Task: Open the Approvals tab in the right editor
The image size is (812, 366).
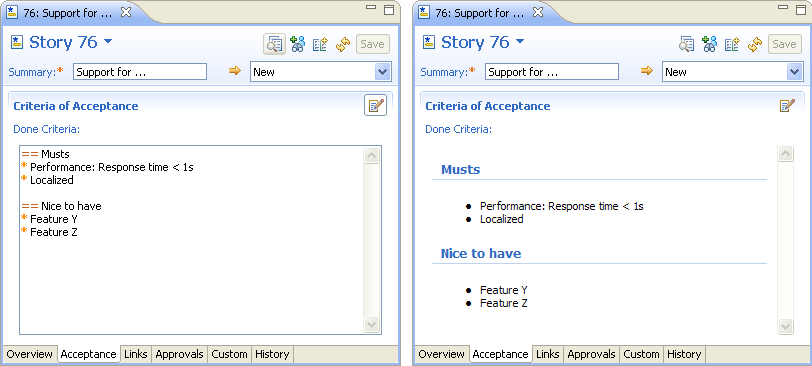Action: (x=591, y=355)
